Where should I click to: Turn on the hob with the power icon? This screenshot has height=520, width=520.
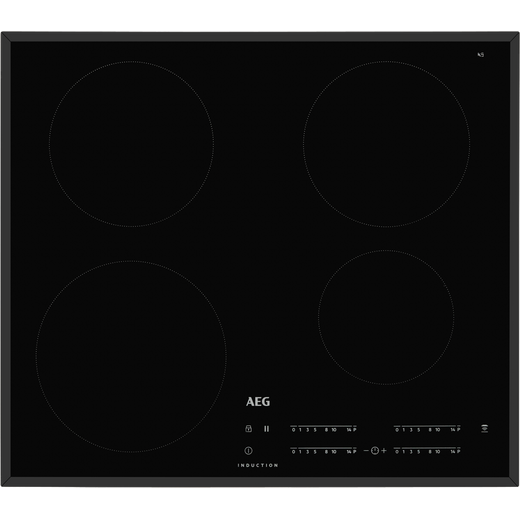[248, 451]
